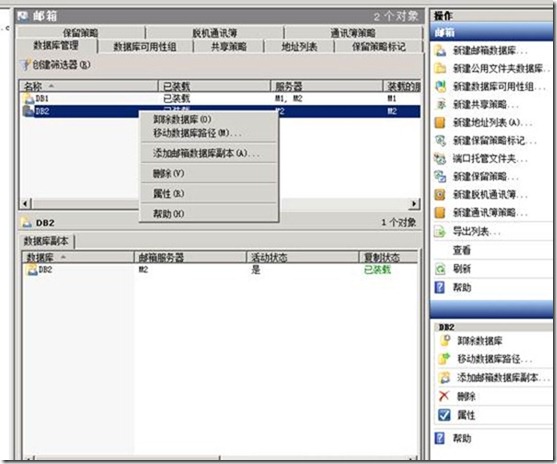The height and width of the screenshot is (464, 557).
Task: Click the 新建脱机通讯簿 icon
Action: (440, 195)
